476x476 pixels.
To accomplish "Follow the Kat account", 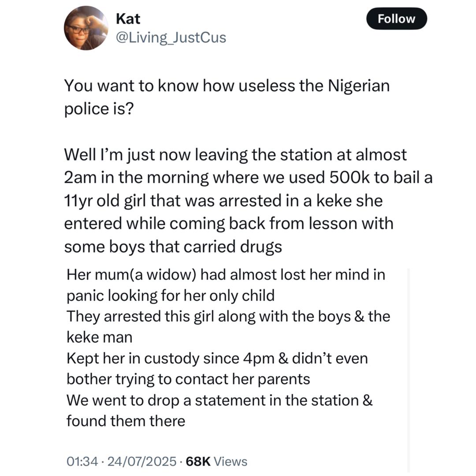I will (397, 19).
